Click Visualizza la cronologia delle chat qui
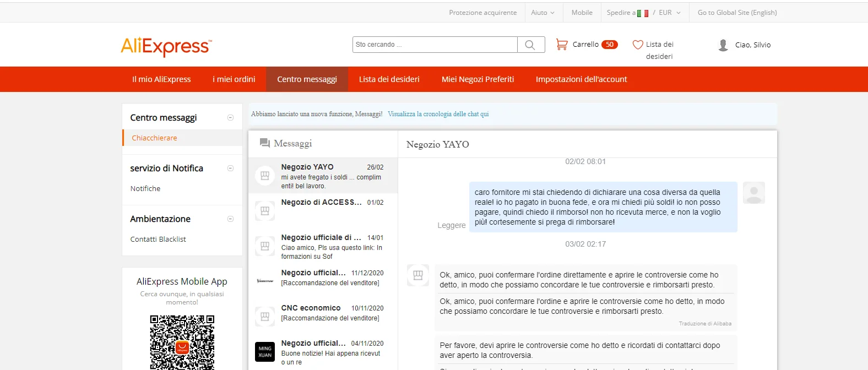This screenshot has width=868, height=370. click(x=438, y=114)
